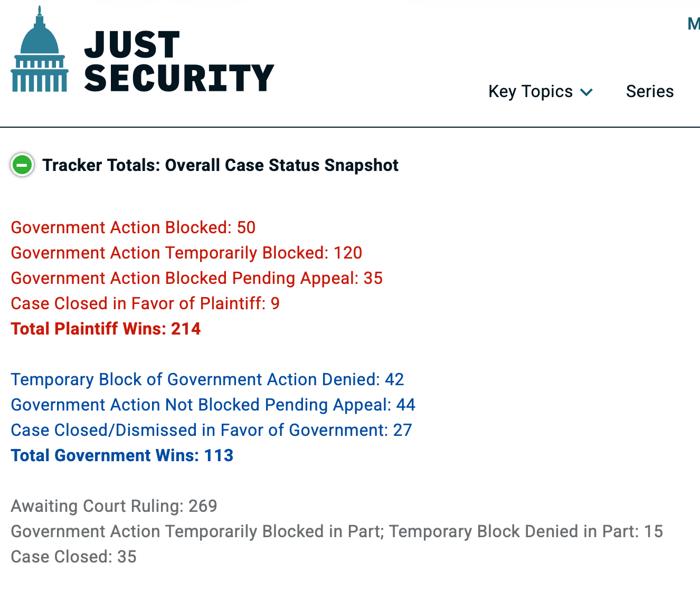This screenshot has width=700, height=610.
Task: Click Case Closed in Favor of Plaintiff: 9
Action: pyautogui.click(x=145, y=303)
